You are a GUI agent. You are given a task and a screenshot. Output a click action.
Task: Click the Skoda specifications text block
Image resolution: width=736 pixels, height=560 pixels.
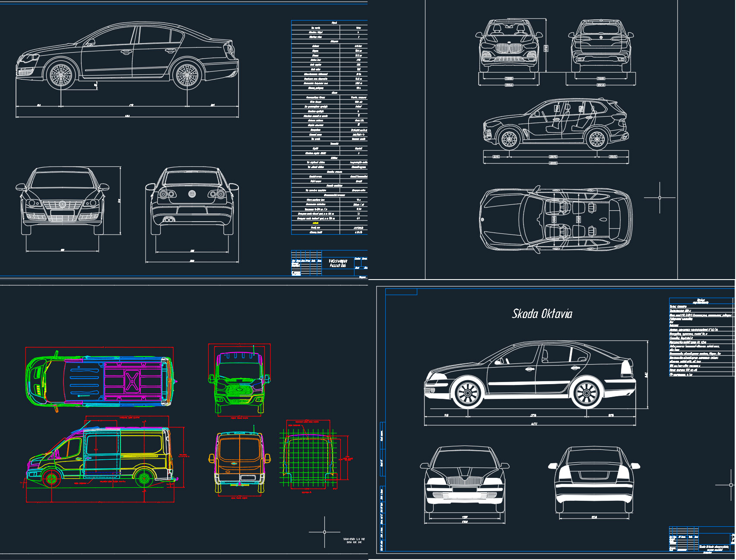tap(701, 337)
